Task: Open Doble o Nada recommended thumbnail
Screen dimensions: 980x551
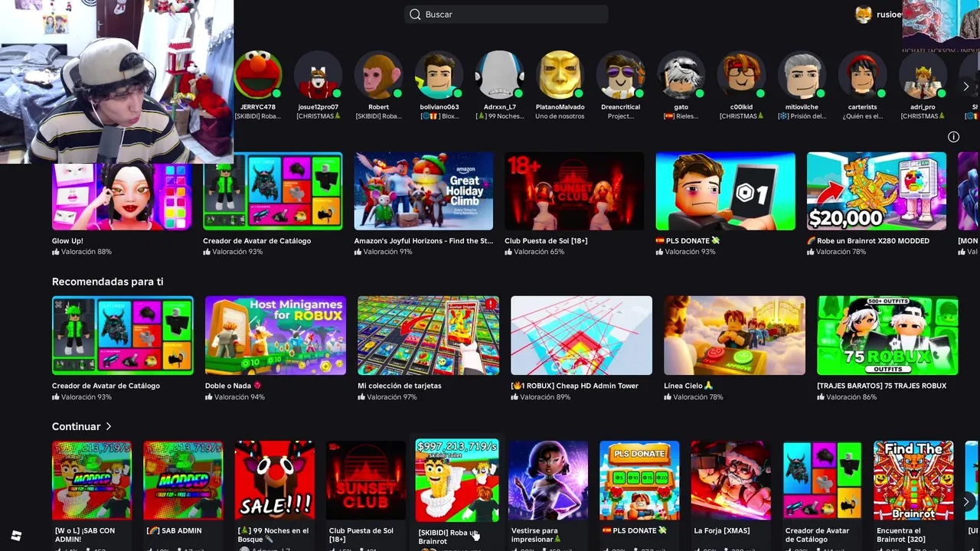Action: tap(276, 335)
